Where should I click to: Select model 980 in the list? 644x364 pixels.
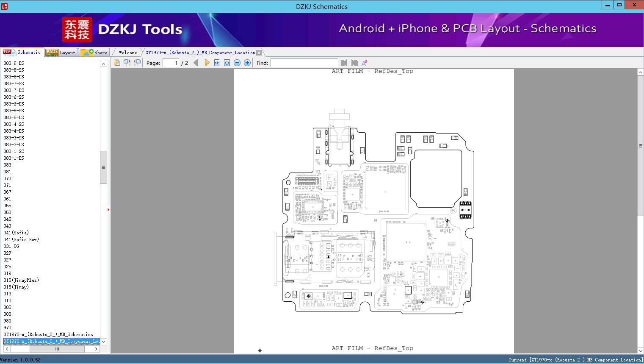(7, 321)
